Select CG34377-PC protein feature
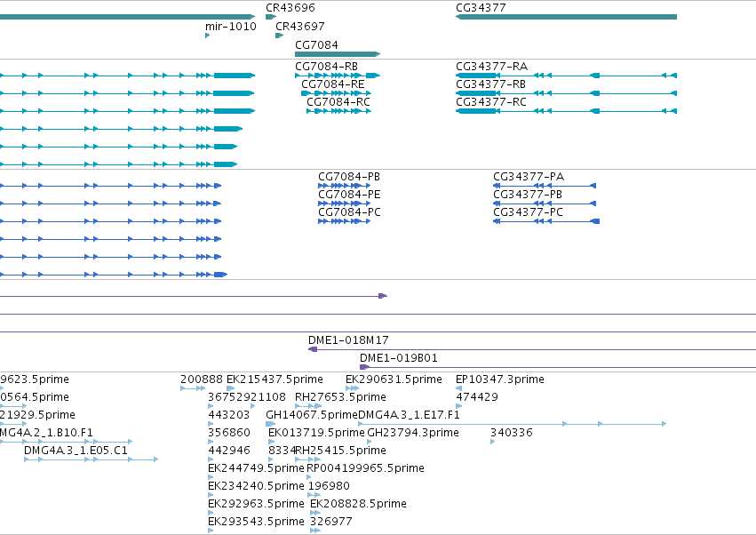The image size is (756, 535). coord(546,221)
